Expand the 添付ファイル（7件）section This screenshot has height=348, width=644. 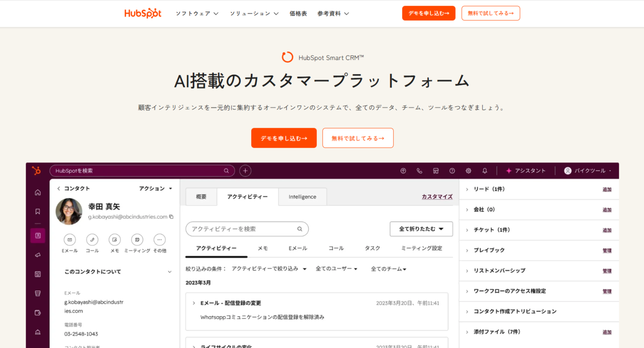[x=467, y=332]
